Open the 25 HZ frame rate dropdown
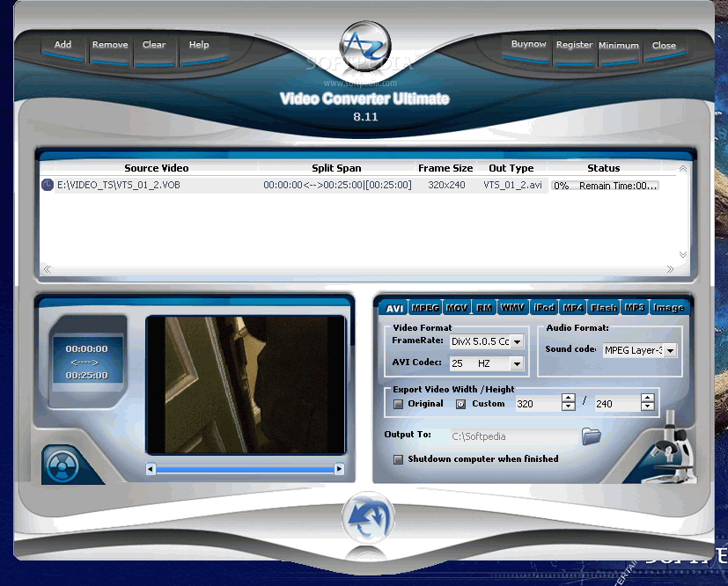Screen dimensions: 728x586 (x=517, y=363)
